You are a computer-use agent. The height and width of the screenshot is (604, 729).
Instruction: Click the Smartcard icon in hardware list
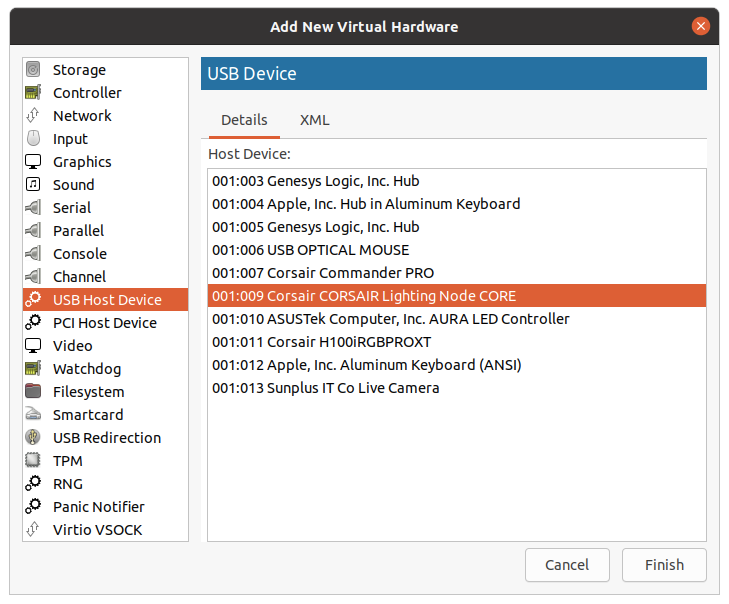point(34,415)
